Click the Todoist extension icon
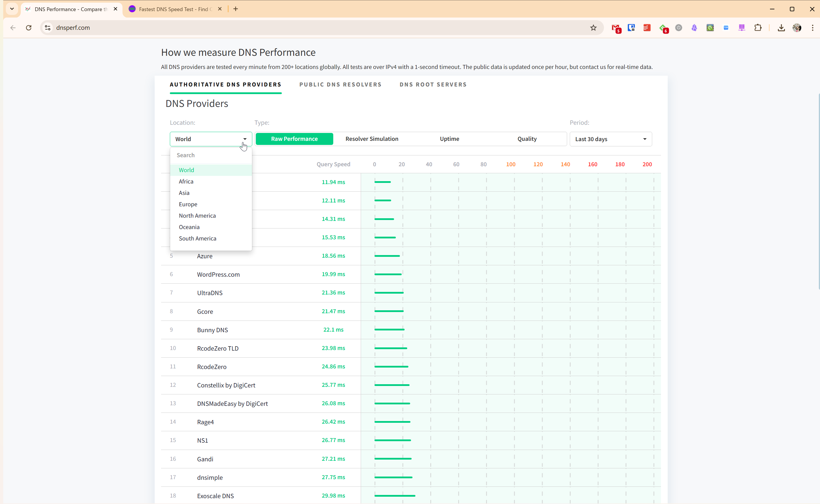 coord(647,28)
